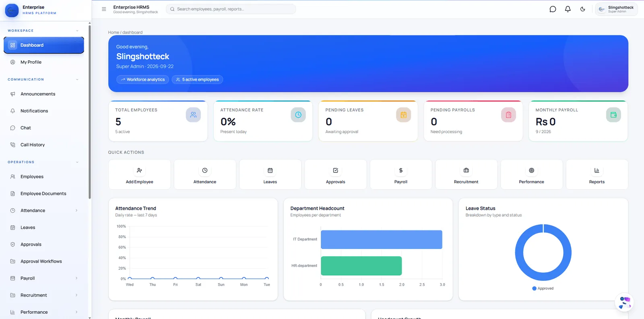Click the Pending Payrolls clipboard icon
644x319 pixels.
pyautogui.click(x=508, y=115)
